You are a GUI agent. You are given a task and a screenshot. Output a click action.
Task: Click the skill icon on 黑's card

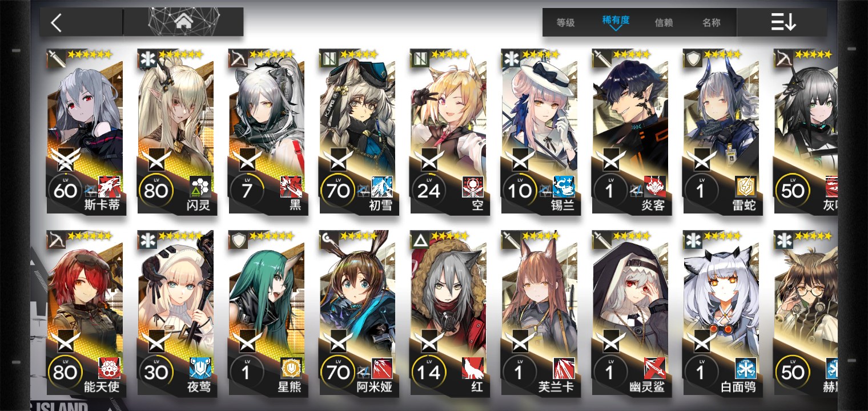291,187
